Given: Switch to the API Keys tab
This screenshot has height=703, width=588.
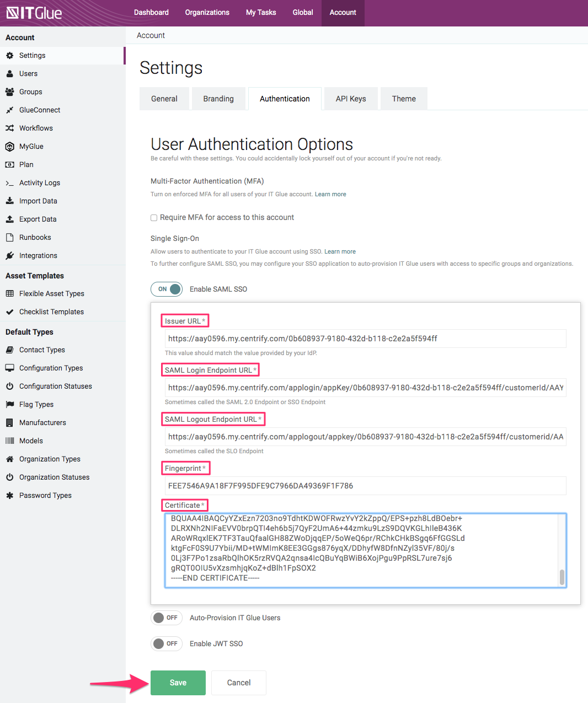Looking at the screenshot, I should click(351, 99).
